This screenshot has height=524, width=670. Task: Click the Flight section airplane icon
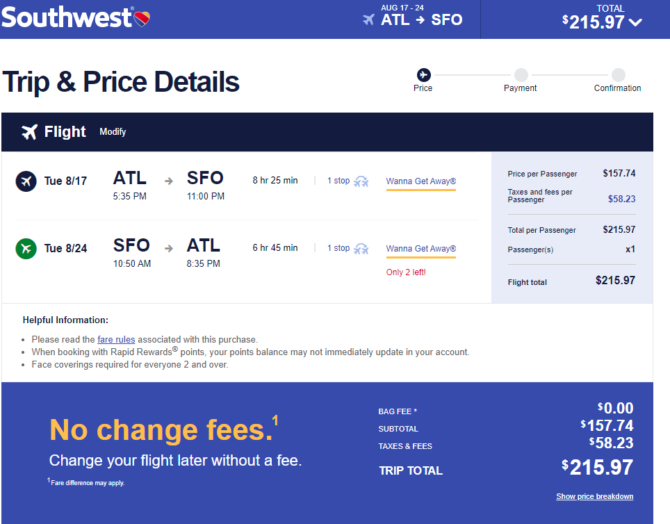pos(29,132)
